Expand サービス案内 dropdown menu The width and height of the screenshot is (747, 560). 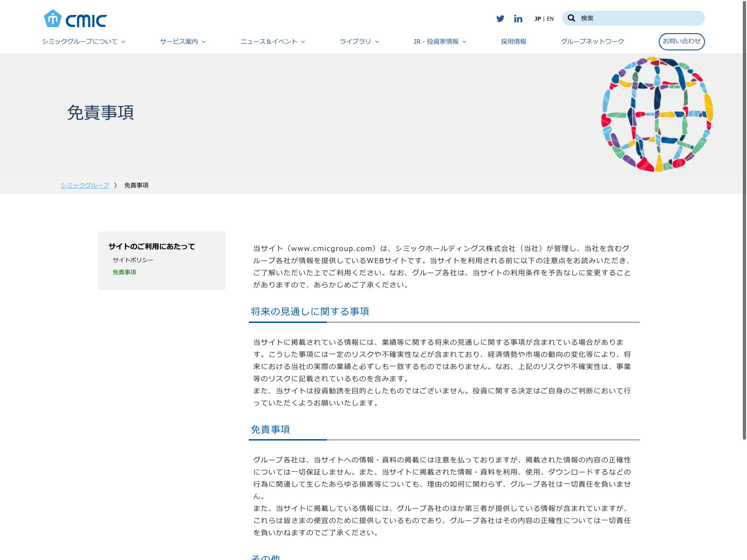click(x=183, y=42)
